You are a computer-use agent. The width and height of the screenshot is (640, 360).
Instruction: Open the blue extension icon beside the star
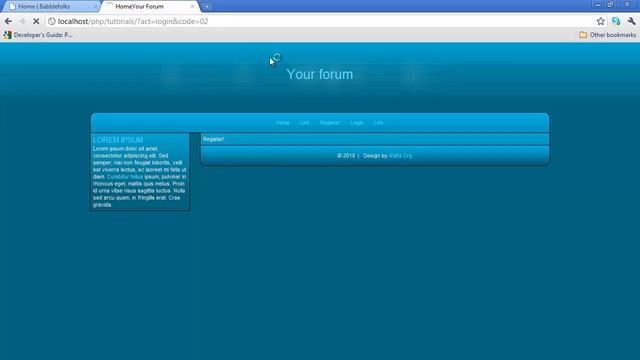point(616,21)
